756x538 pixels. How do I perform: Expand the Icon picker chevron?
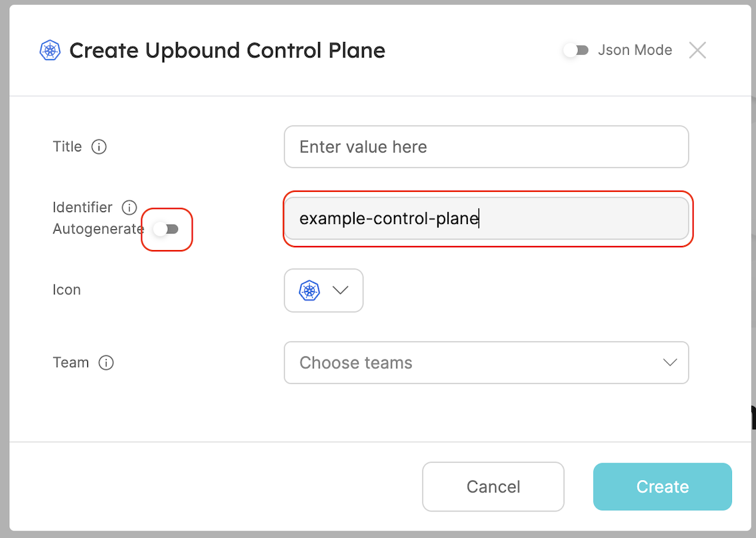coord(341,290)
